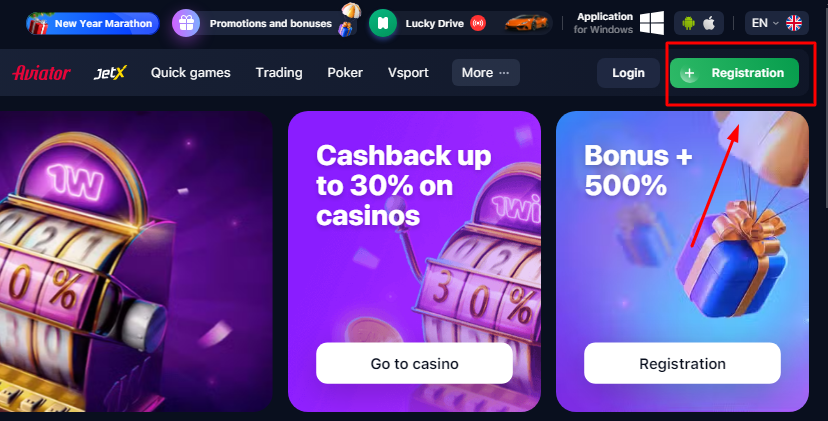Click the orange sports car image

point(526,23)
